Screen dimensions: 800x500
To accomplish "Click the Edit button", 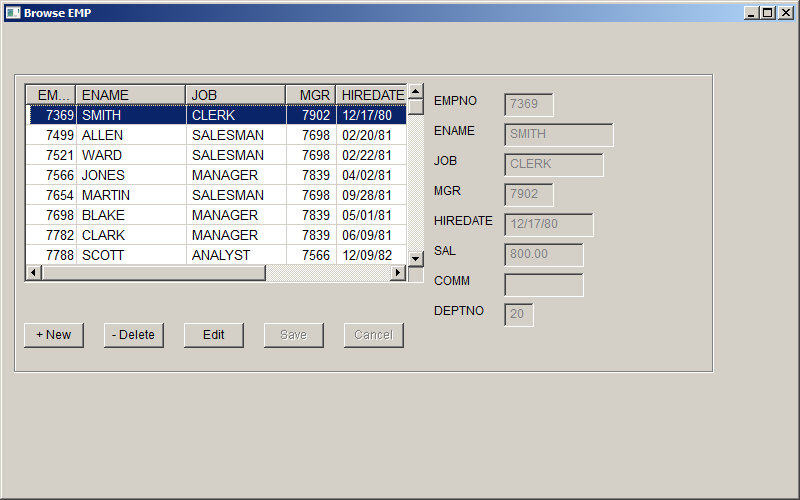I will pos(214,335).
